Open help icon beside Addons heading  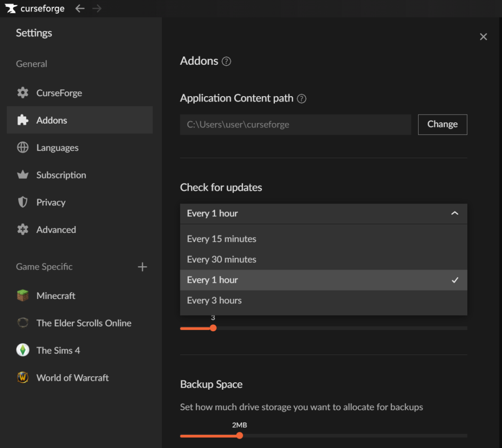226,61
